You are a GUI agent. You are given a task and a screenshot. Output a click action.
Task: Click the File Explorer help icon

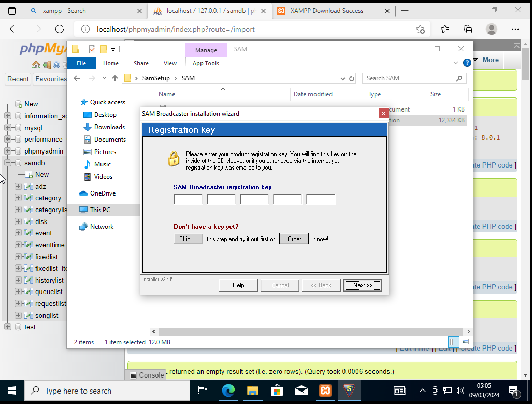pyautogui.click(x=467, y=63)
